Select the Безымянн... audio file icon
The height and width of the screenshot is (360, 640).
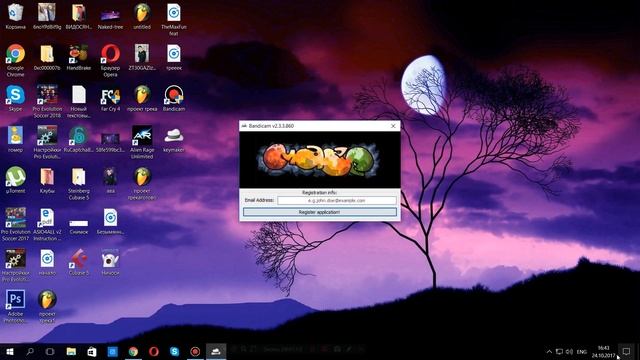pyautogui.click(x=110, y=222)
